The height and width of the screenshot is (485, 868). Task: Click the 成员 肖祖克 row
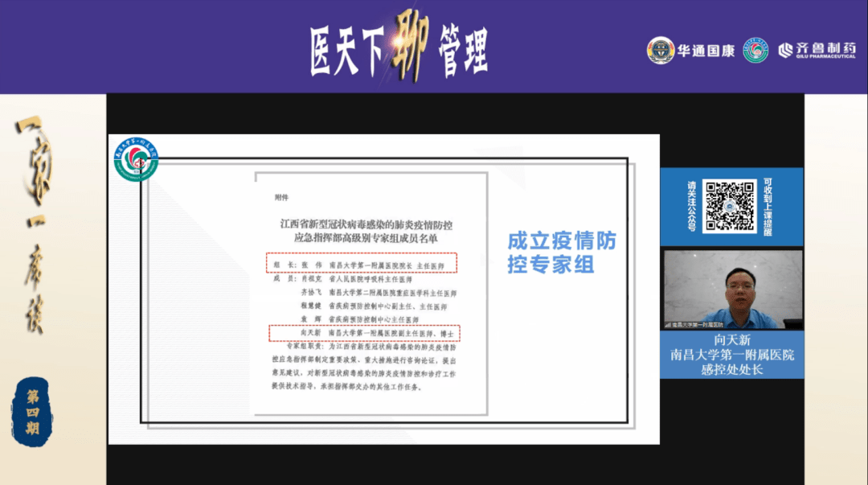coord(342,279)
